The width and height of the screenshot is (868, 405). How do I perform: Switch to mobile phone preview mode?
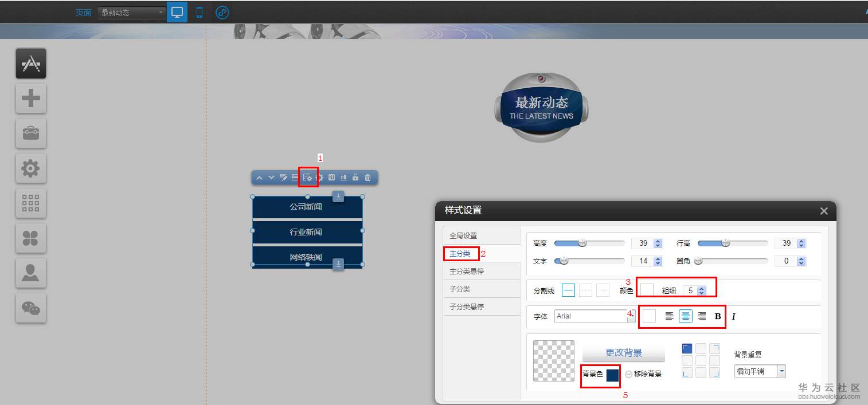[200, 12]
